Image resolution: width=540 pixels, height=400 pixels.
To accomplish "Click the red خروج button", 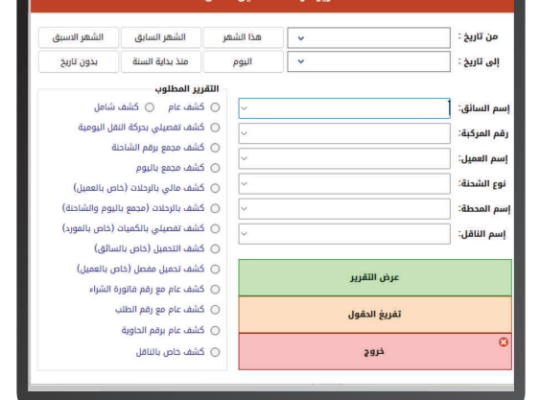I will click(x=375, y=352).
